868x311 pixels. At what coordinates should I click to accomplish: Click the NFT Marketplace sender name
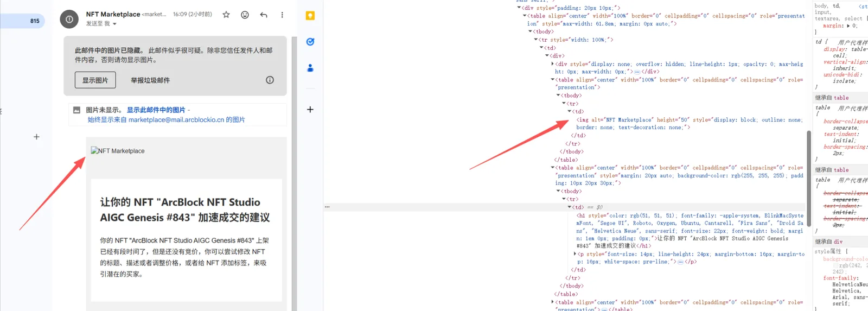tap(113, 14)
